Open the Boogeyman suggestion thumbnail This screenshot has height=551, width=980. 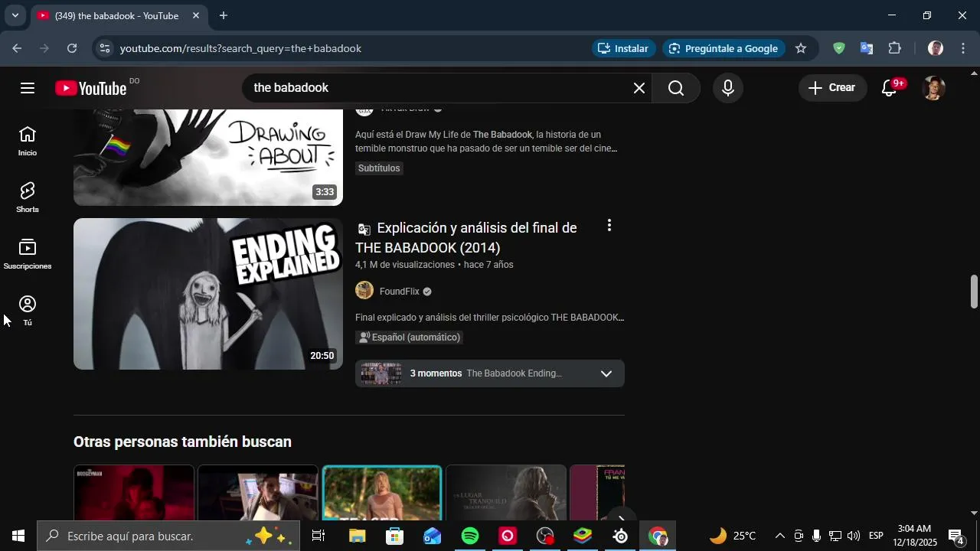click(x=134, y=493)
